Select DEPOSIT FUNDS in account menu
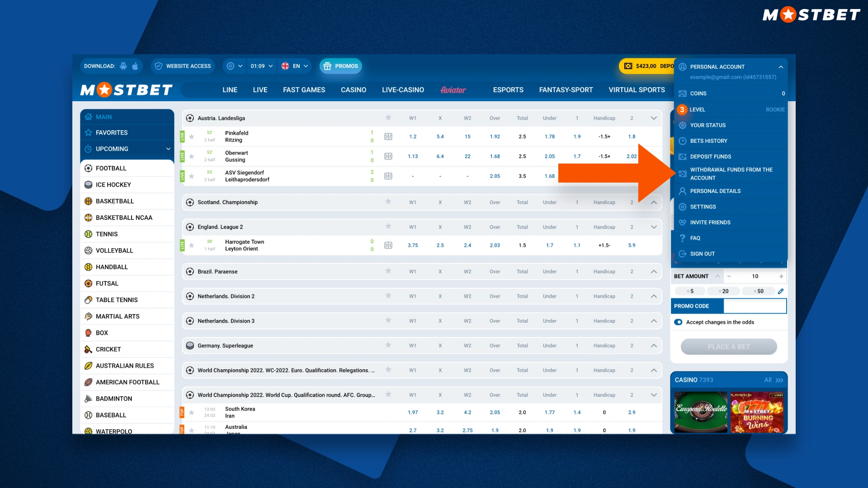 [731, 157]
